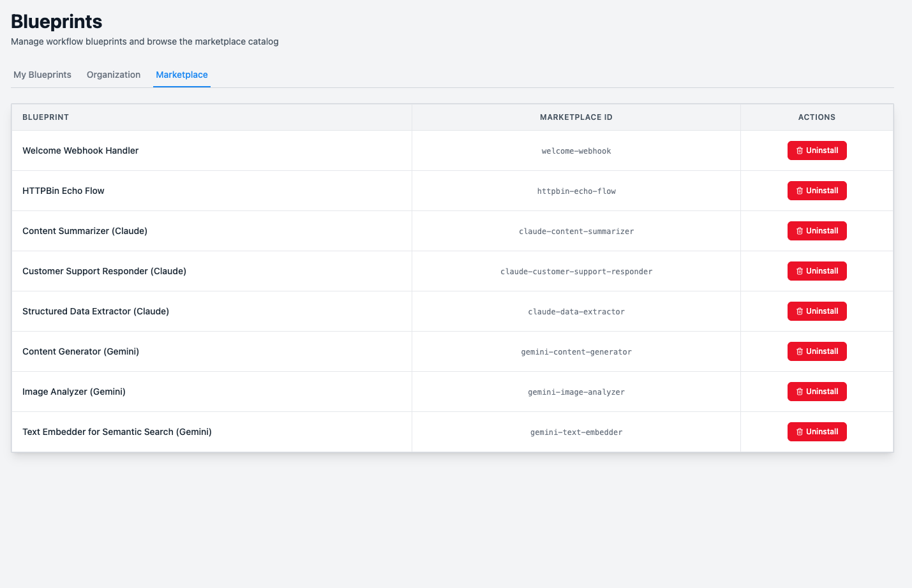Uninstall Content Summarizer (Claude) via trash icon

(x=800, y=232)
